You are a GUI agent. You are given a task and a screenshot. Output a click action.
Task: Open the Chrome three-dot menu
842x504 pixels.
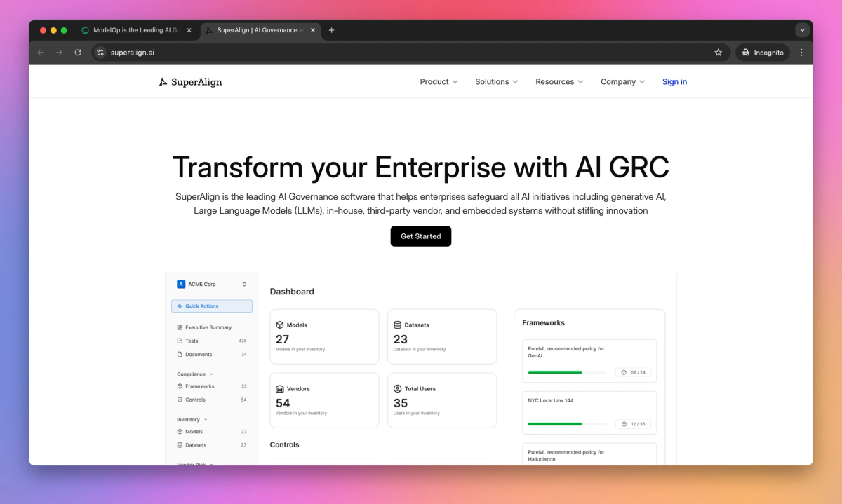(801, 53)
